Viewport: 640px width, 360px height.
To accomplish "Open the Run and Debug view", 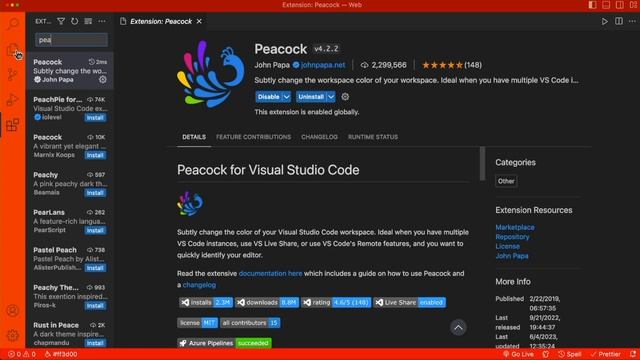I will (13, 100).
